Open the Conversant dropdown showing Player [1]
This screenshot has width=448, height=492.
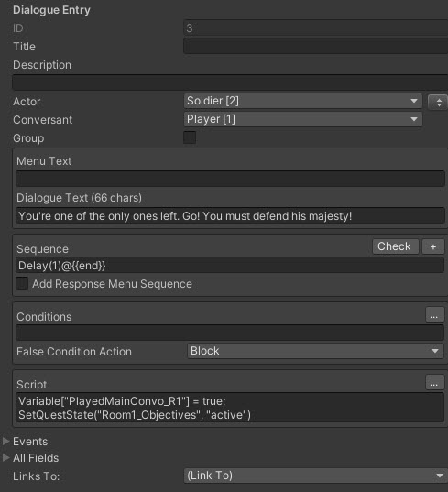(x=303, y=119)
